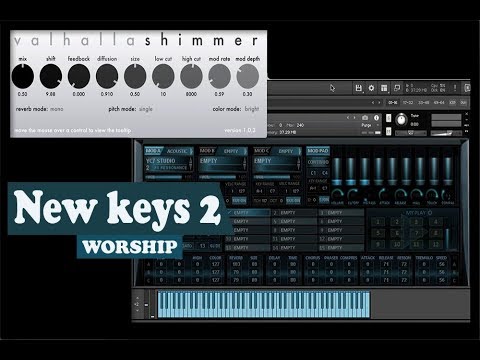
Task: Click the blue virtual keyboard
Action: point(264,304)
